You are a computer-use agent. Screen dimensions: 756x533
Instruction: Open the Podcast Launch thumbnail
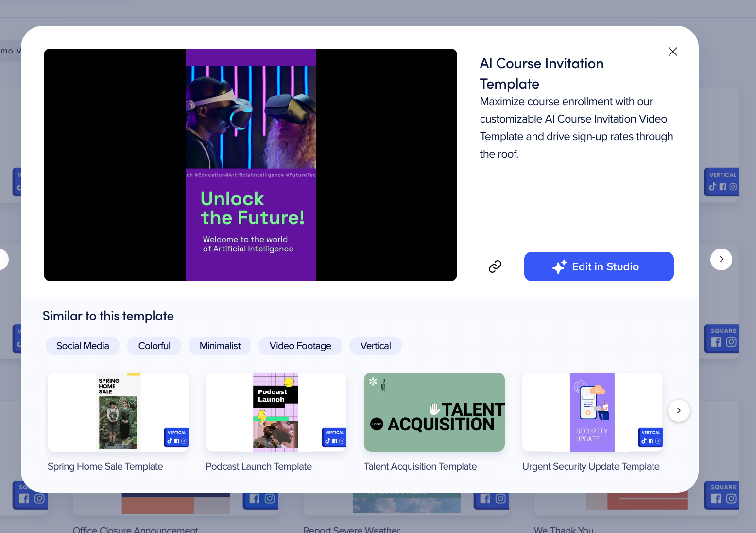(x=275, y=412)
